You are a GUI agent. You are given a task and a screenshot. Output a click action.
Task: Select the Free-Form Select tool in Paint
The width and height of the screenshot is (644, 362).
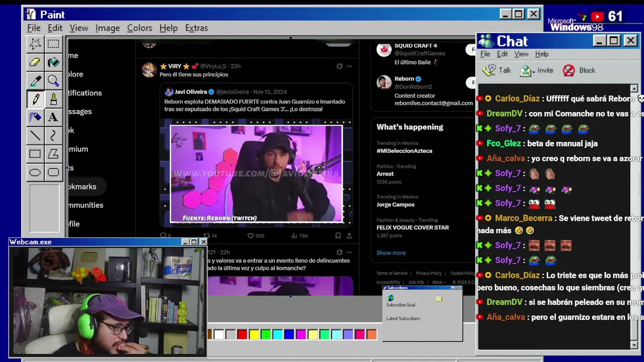pyautogui.click(x=35, y=44)
